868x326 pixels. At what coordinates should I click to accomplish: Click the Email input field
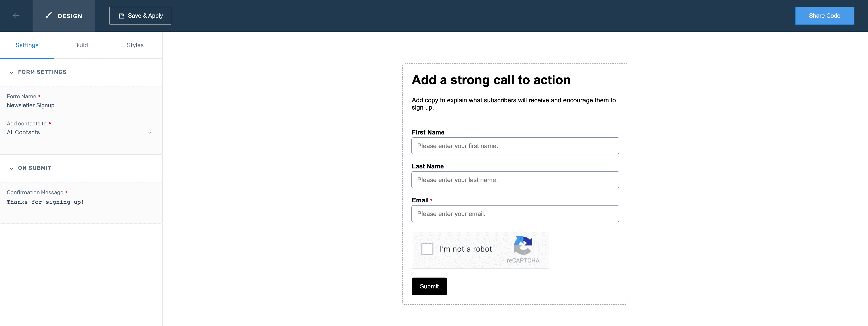click(x=515, y=214)
